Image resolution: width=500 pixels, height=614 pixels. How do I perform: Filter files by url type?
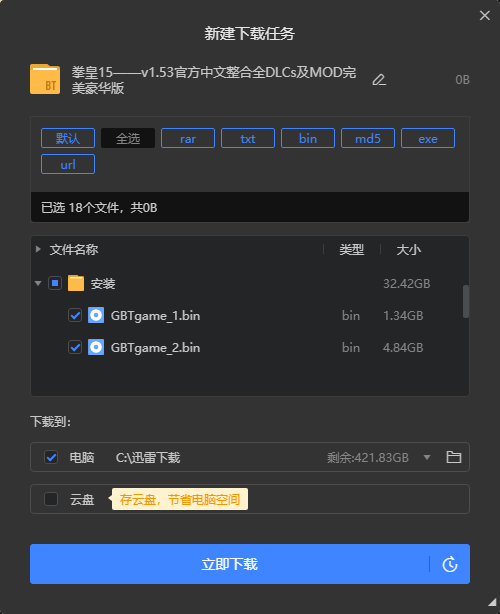click(68, 164)
